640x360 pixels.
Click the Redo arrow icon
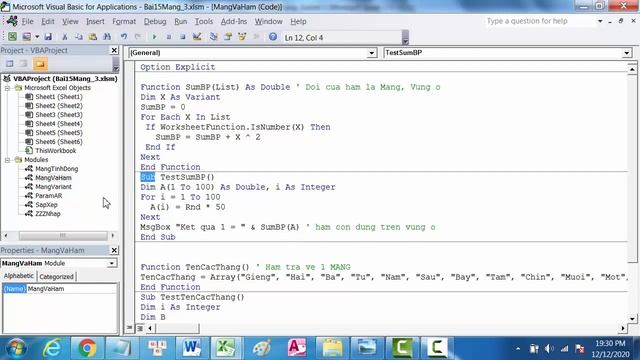click(x=138, y=37)
